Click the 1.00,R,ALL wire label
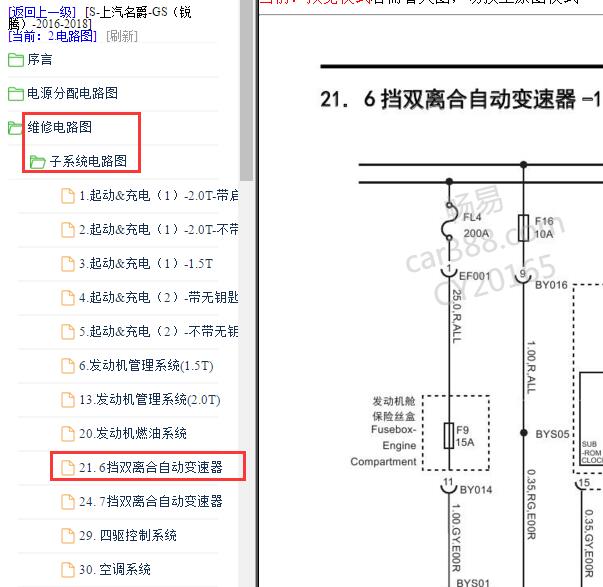The width and height of the screenshot is (603, 587). click(x=531, y=367)
